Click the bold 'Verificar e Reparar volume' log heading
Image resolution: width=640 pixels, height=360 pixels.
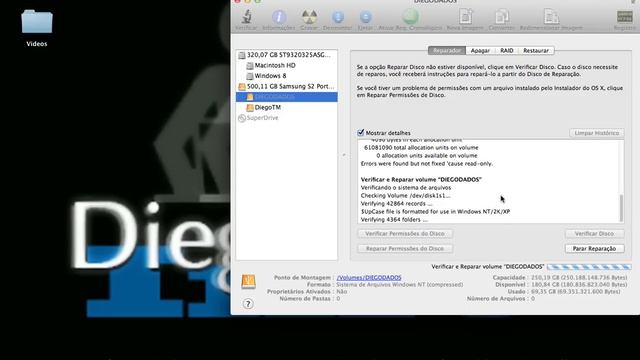point(421,180)
